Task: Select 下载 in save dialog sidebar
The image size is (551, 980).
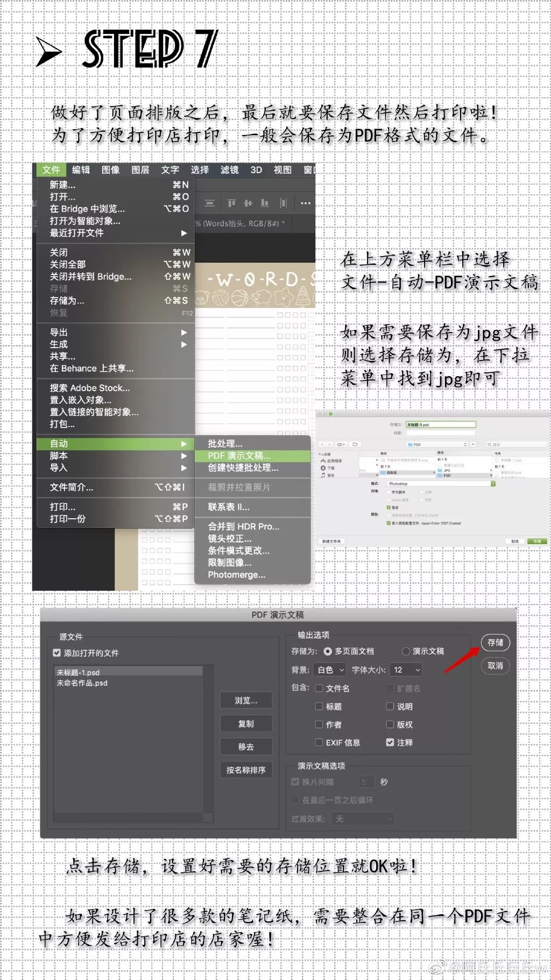Action: (x=328, y=468)
